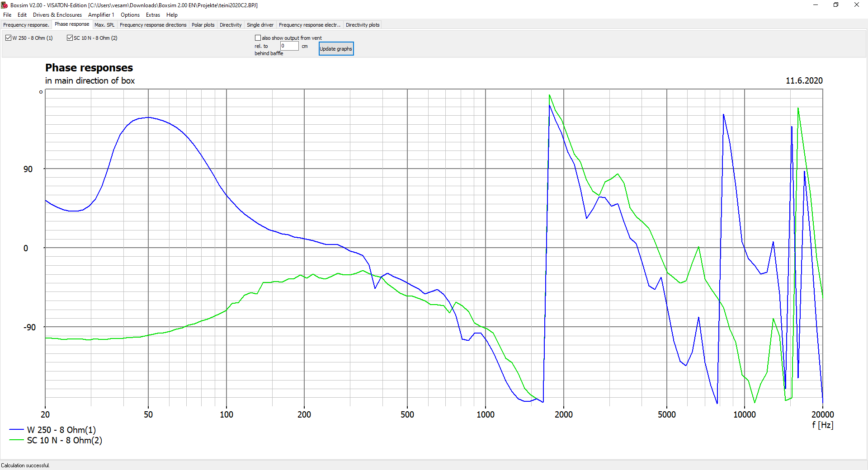This screenshot has height=470, width=868.
Task: Click the Boxsim application icon in title bar
Action: click(5, 5)
